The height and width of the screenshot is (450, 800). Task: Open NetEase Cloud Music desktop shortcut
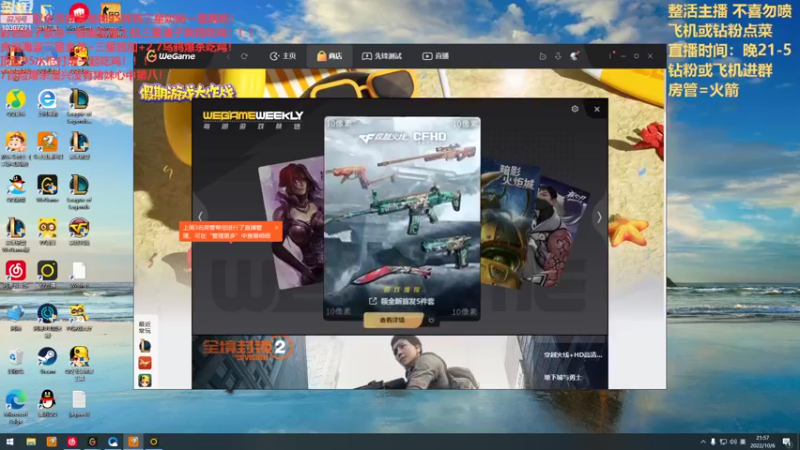(16, 274)
